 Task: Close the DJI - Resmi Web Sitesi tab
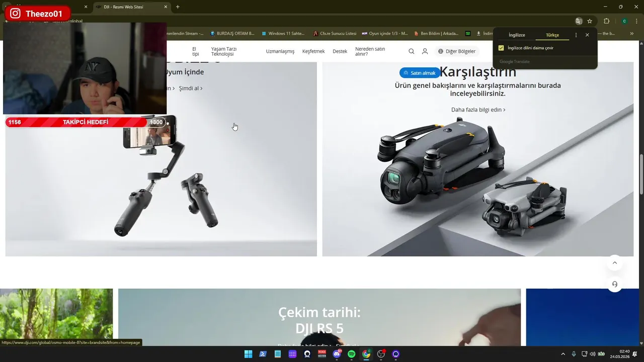166,7
